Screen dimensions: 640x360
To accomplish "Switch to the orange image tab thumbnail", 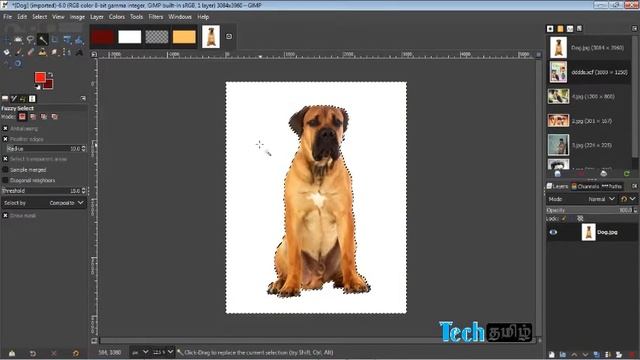I will pos(184,37).
